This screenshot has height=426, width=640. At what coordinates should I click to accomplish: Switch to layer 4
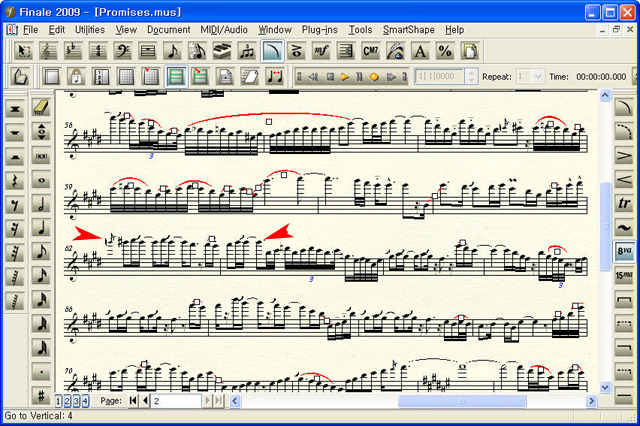point(85,401)
